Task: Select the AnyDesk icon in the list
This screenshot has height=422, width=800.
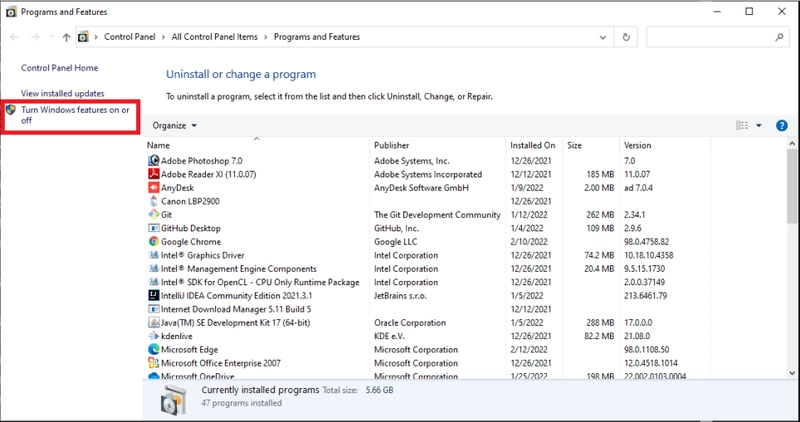Action: coord(154,188)
